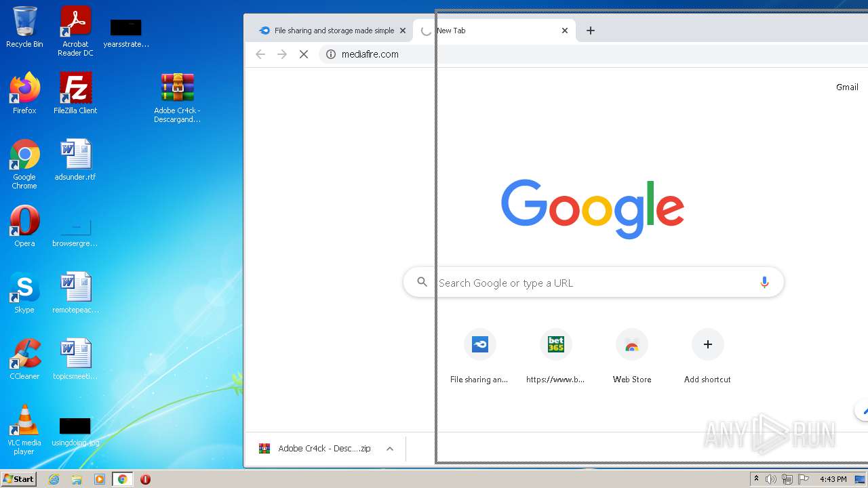The width and height of the screenshot is (868, 488).
Task: Open Internet Explorer from taskbar
Action: [x=54, y=479]
